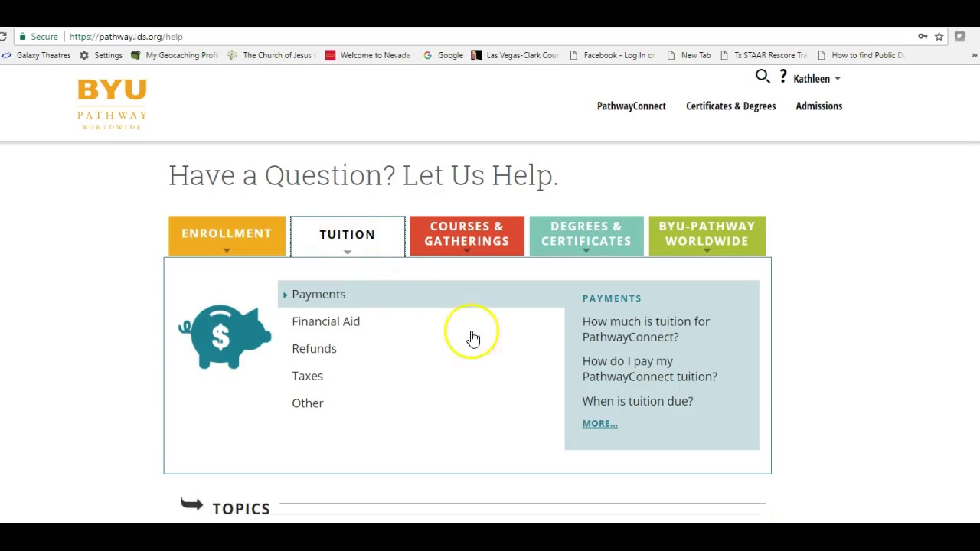Bookmark this page with the star icon

[939, 37]
